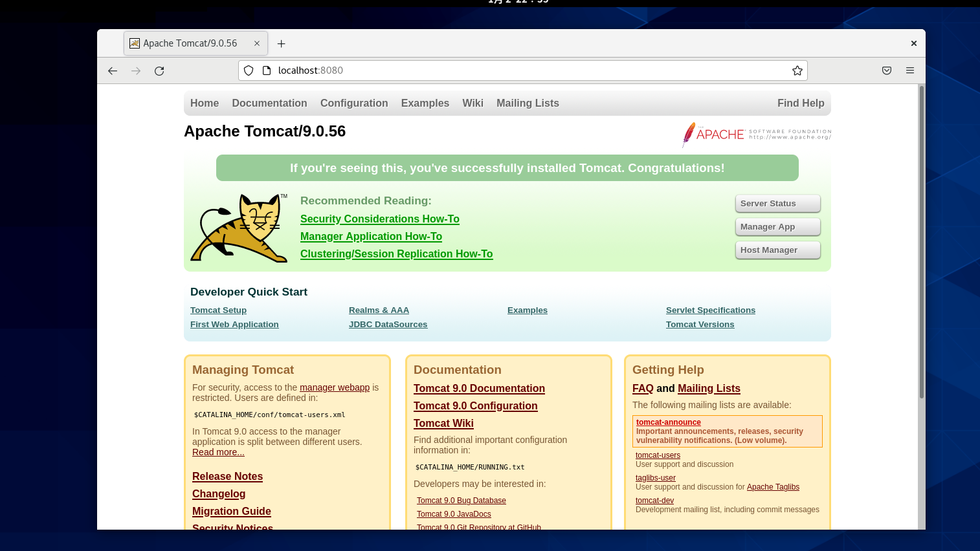The width and height of the screenshot is (980, 551).
Task: Click the Apache Tomcat/9.0.56 page heading
Action: coord(265,131)
